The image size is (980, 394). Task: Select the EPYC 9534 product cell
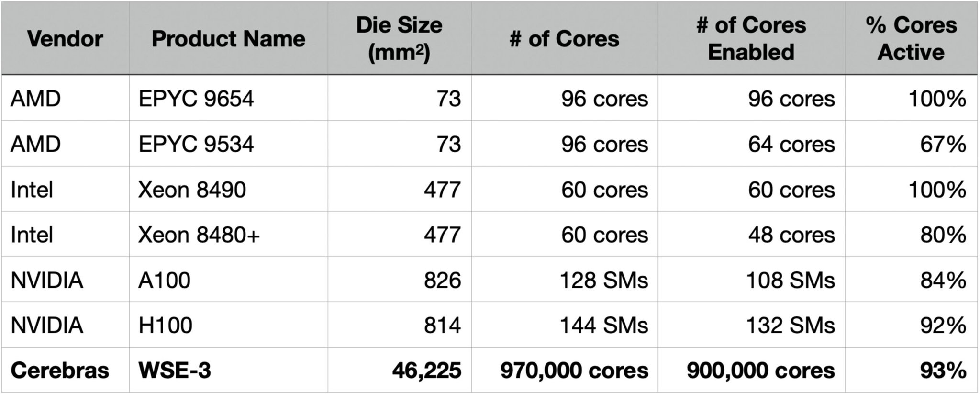point(228,144)
